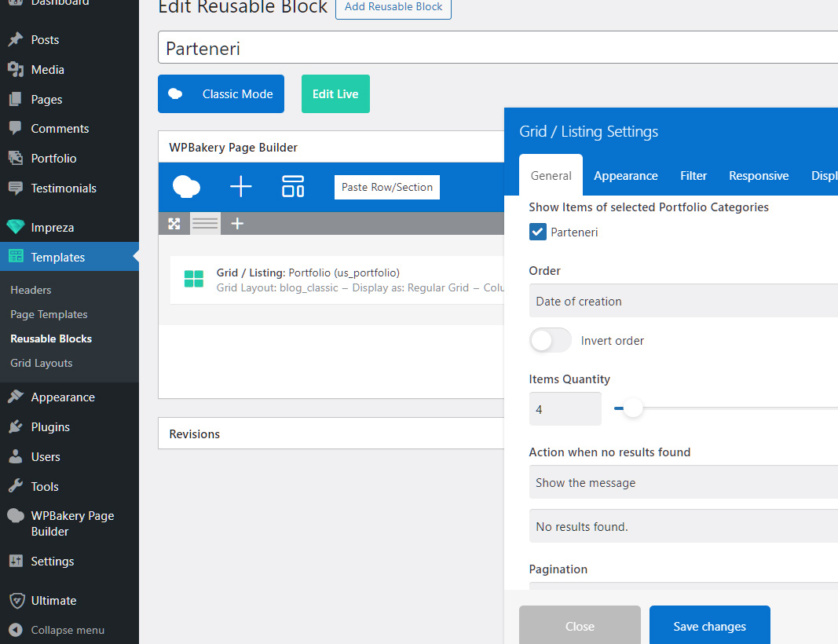Uncheck the Parteneri category checkbox
Screen dimensions: 838x644
pyautogui.click(x=538, y=232)
